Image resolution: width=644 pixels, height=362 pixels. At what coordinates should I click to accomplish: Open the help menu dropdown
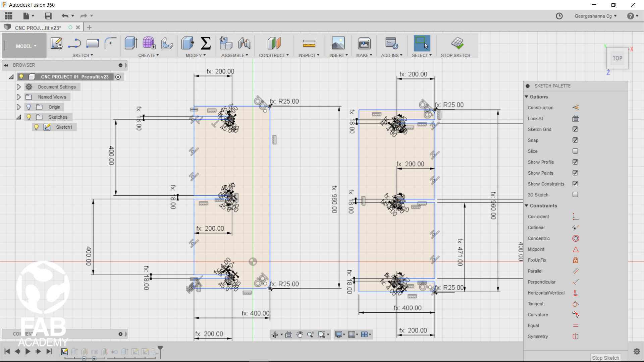(633, 16)
